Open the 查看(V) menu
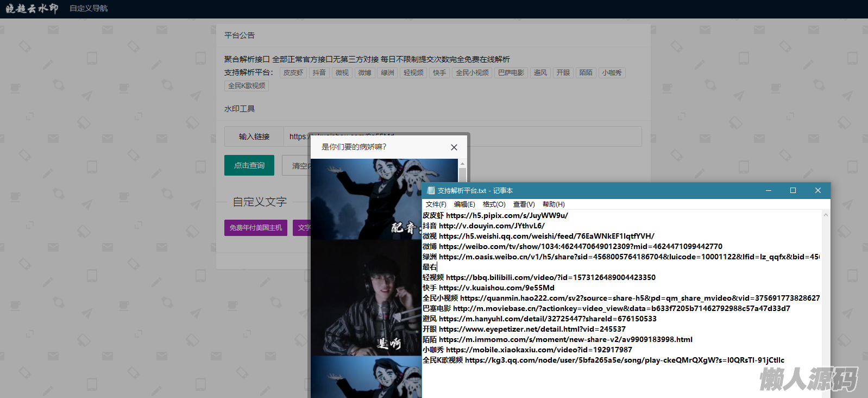 coord(524,204)
